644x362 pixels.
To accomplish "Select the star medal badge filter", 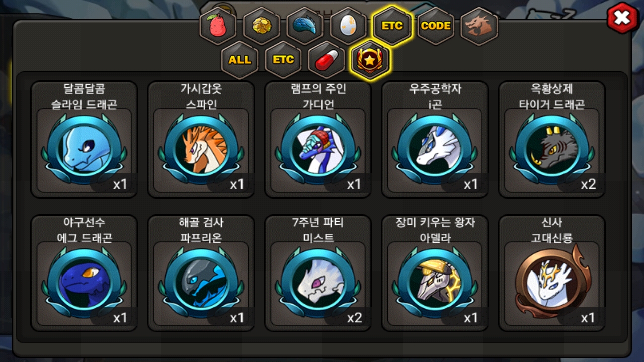I will point(370,60).
